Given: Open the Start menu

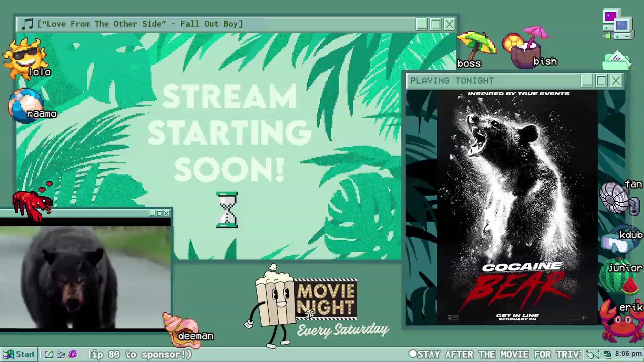Looking at the screenshot, I should (x=19, y=354).
